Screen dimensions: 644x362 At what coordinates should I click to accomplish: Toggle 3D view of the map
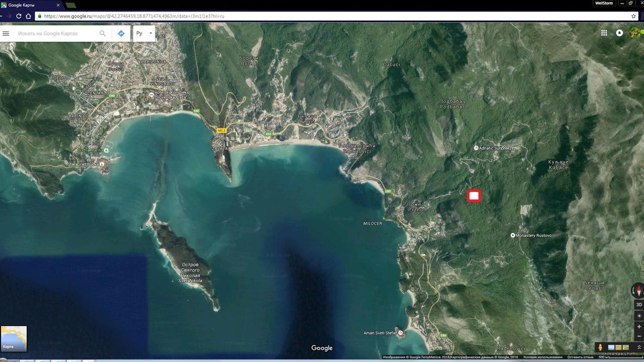639,305
